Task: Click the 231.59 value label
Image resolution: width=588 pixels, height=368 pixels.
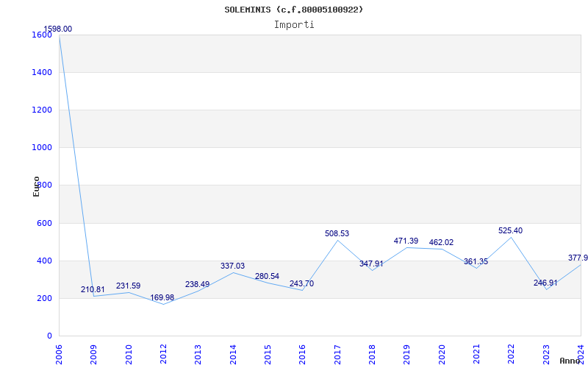Action: 128,286
